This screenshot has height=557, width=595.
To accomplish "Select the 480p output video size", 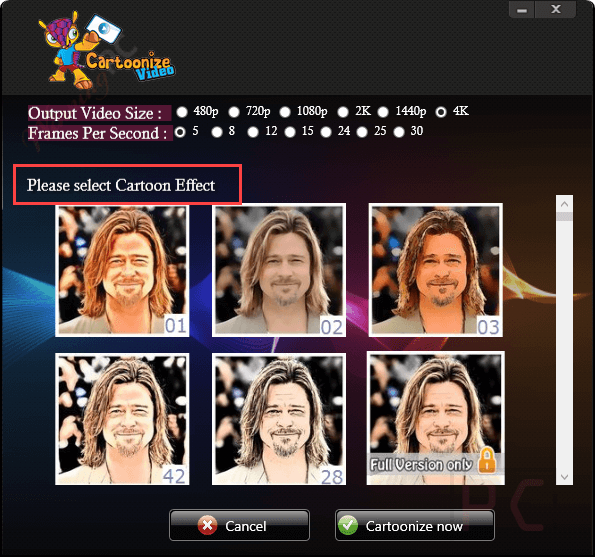I will [x=182, y=112].
